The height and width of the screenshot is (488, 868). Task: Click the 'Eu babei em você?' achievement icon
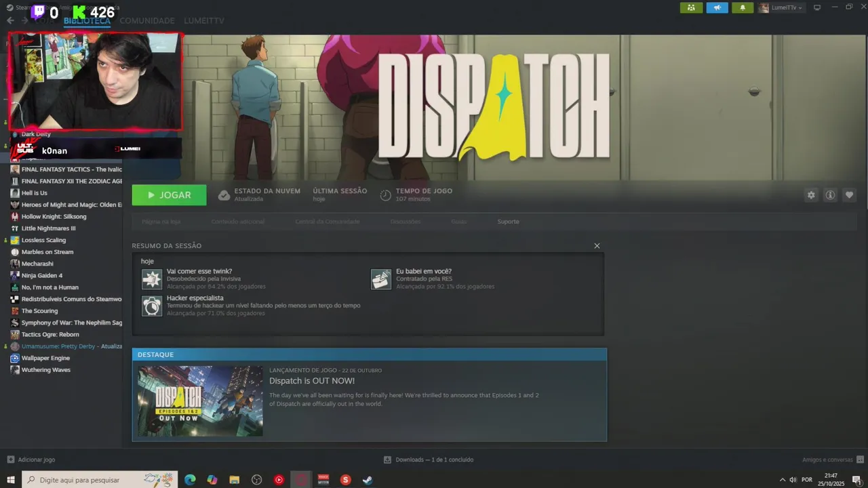coord(381,279)
